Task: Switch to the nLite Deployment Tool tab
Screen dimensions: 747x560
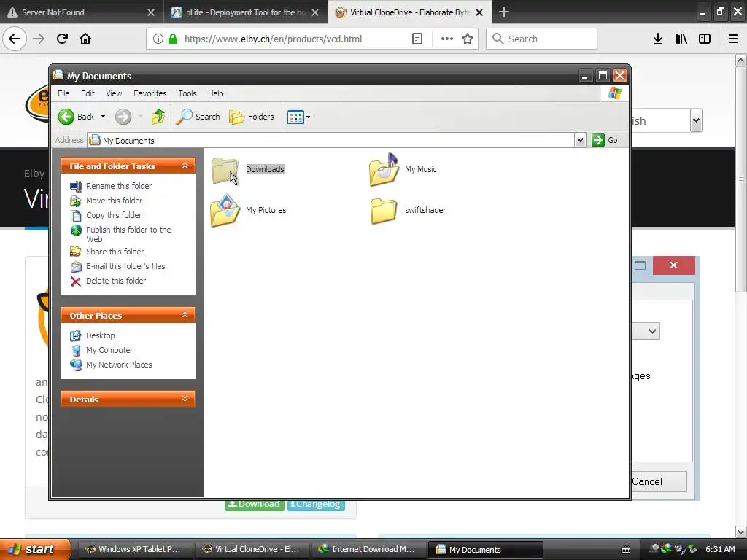Action: (x=239, y=12)
